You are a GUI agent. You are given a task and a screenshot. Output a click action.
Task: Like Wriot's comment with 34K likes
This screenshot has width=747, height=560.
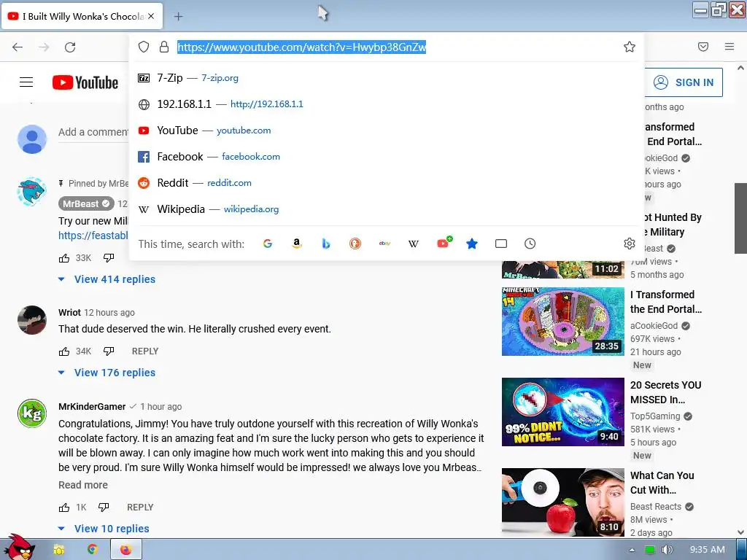tap(64, 351)
